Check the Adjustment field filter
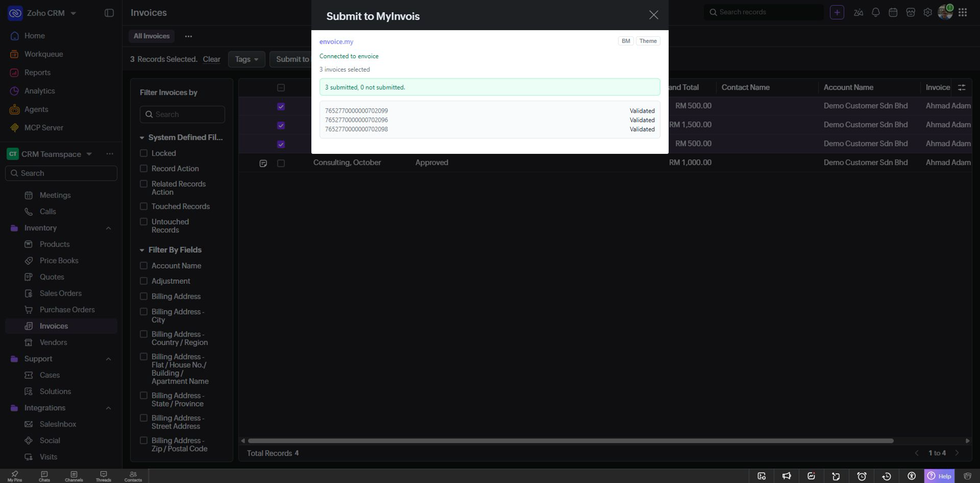 143,281
